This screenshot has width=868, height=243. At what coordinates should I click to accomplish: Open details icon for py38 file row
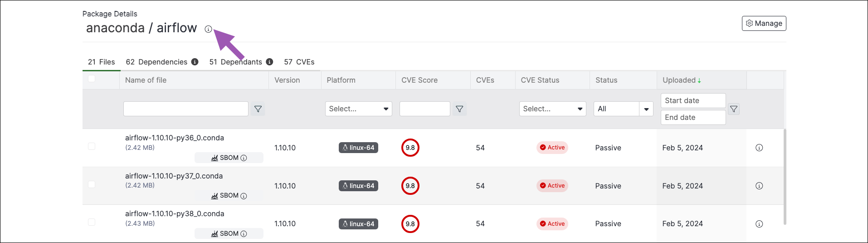759,224
